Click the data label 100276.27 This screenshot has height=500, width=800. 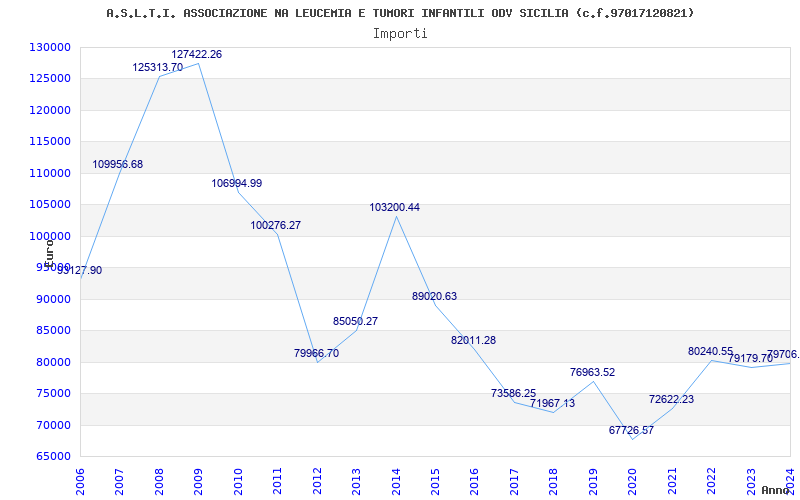click(x=276, y=225)
